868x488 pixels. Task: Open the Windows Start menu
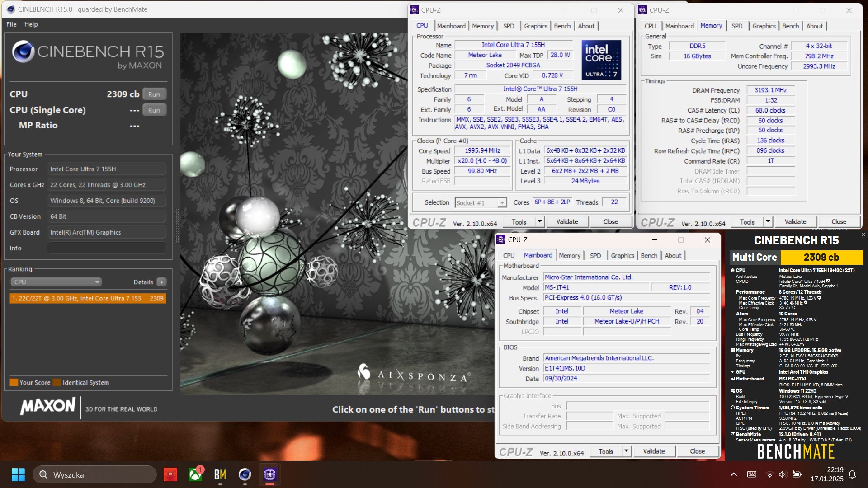point(18,474)
